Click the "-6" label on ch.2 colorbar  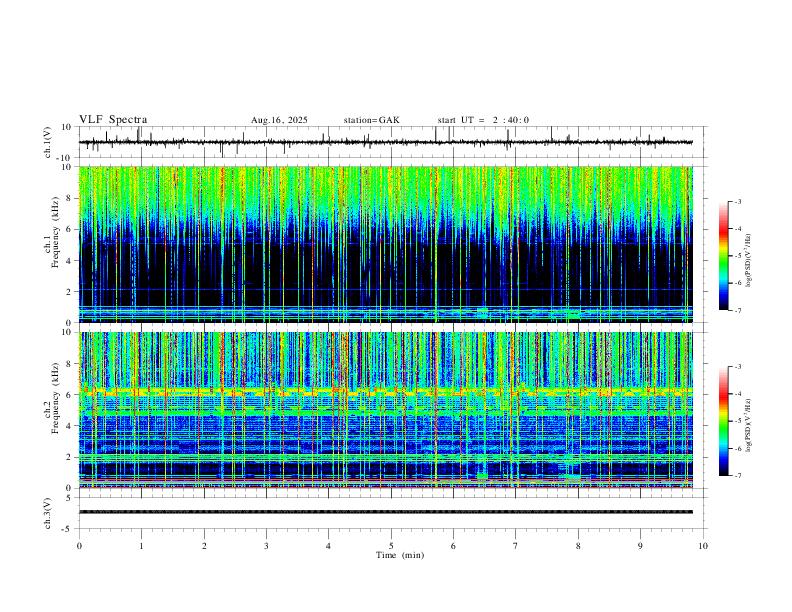pyautogui.click(x=738, y=448)
